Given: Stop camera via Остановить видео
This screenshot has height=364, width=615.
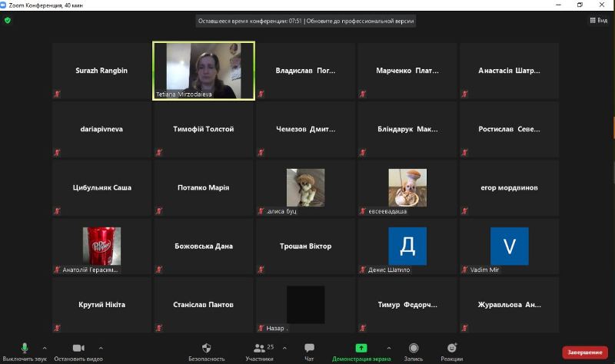Looking at the screenshot, I should click(78, 349).
